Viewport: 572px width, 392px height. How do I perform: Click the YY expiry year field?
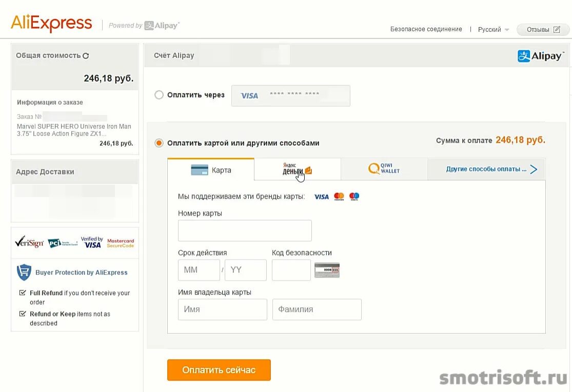[246, 270]
